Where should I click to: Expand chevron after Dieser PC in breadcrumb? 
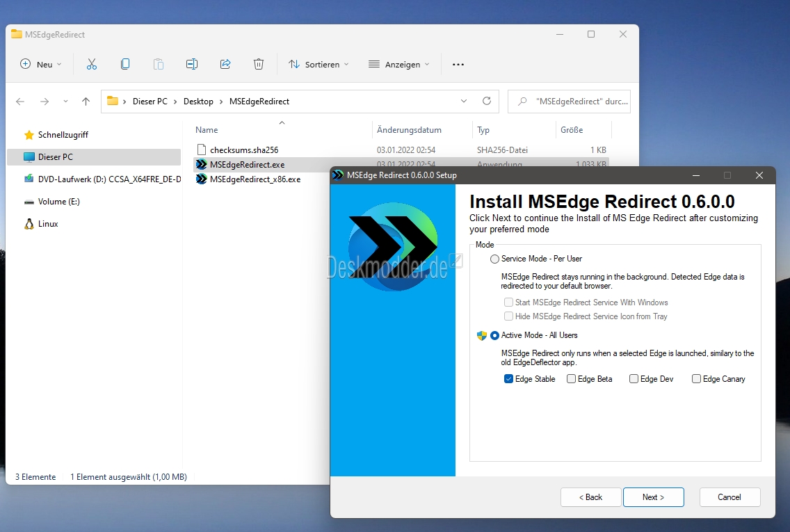[175, 102]
